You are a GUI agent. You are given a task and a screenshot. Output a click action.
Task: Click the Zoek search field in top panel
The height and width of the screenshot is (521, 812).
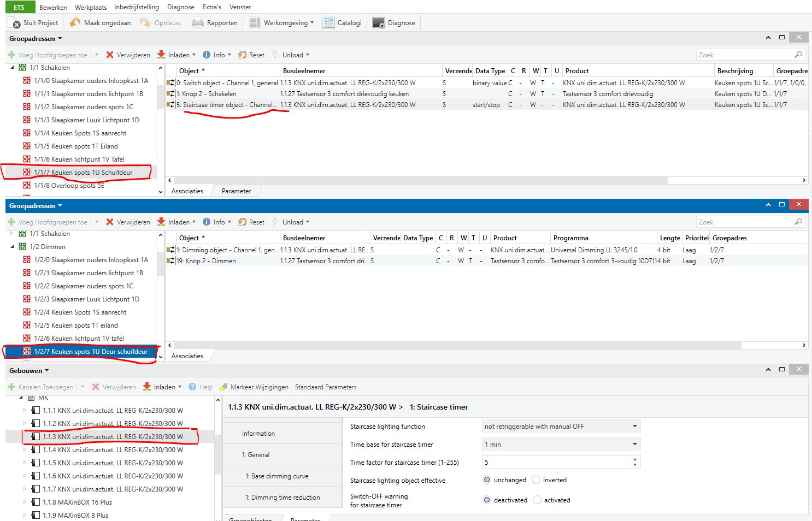[x=744, y=55]
